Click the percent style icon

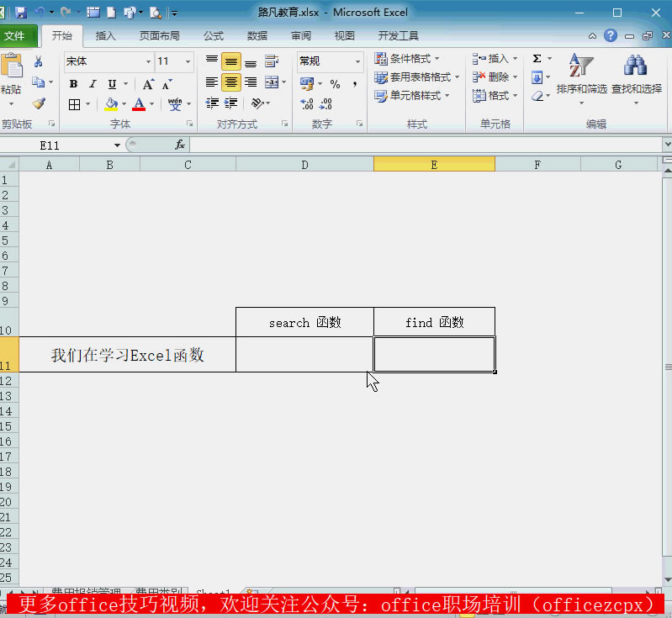(x=335, y=84)
